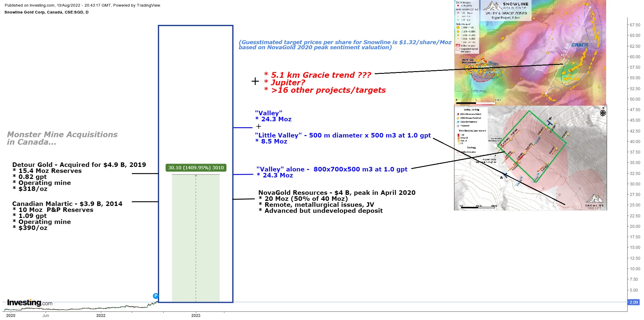Click the red "Jupiter?" text
This screenshot has height=320, width=644.
[x=288, y=82]
